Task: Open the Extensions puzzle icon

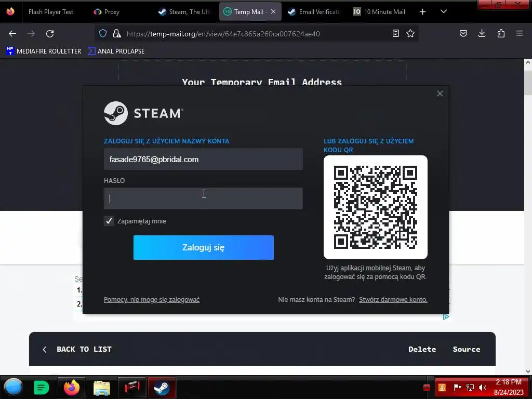Action: 501,33
